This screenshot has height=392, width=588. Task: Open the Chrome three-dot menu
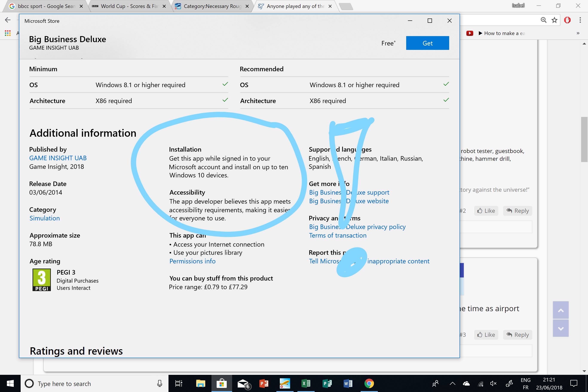point(580,20)
